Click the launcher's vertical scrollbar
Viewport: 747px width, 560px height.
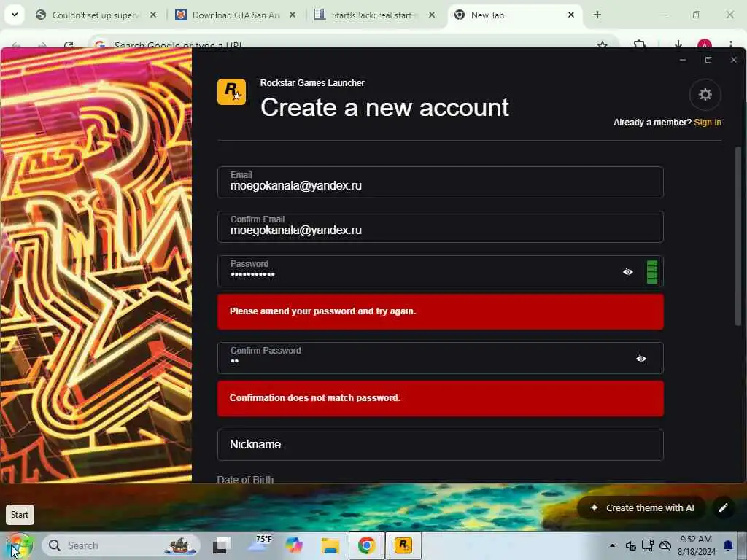[x=738, y=236]
